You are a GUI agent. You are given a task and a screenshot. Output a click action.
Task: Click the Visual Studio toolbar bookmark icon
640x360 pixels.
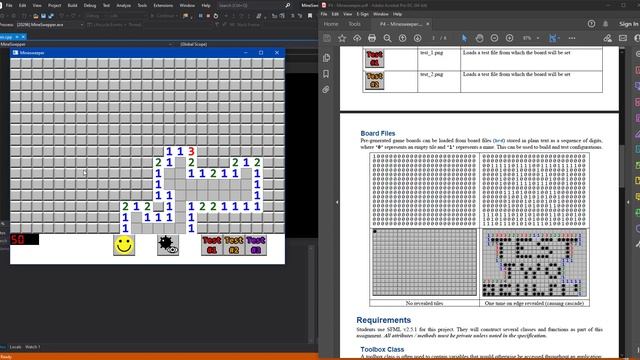310,16
